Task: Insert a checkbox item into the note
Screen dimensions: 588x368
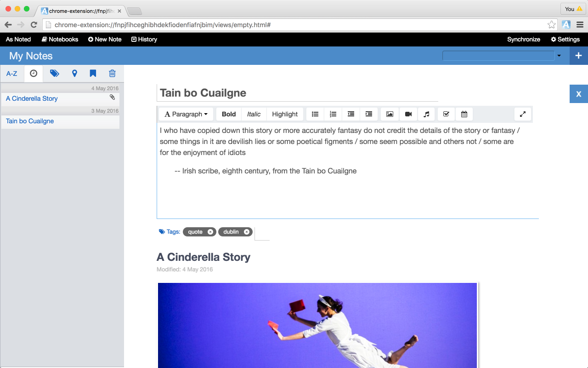Action: [x=446, y=114]
